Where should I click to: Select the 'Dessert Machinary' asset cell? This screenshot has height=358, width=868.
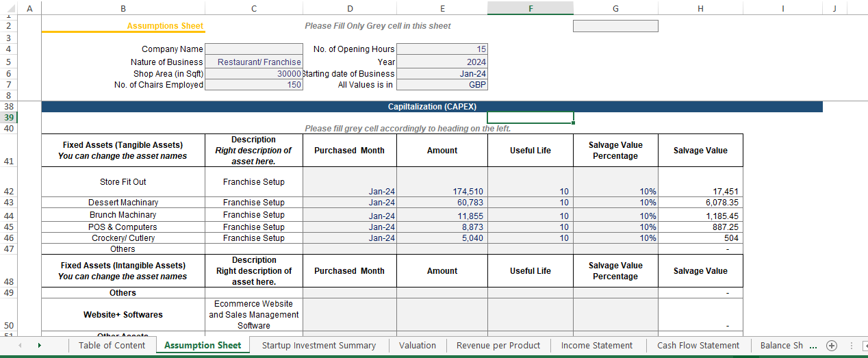coord(123,203)
